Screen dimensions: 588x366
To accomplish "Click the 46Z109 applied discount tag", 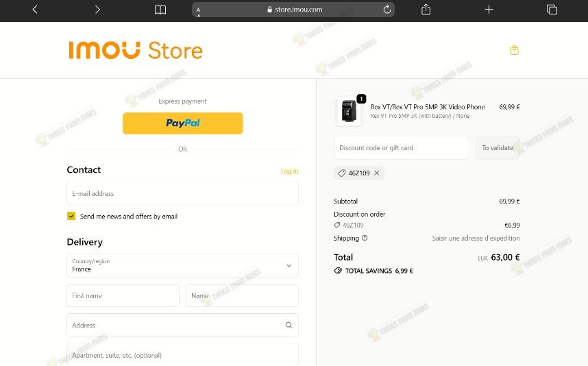I will 359,173.
